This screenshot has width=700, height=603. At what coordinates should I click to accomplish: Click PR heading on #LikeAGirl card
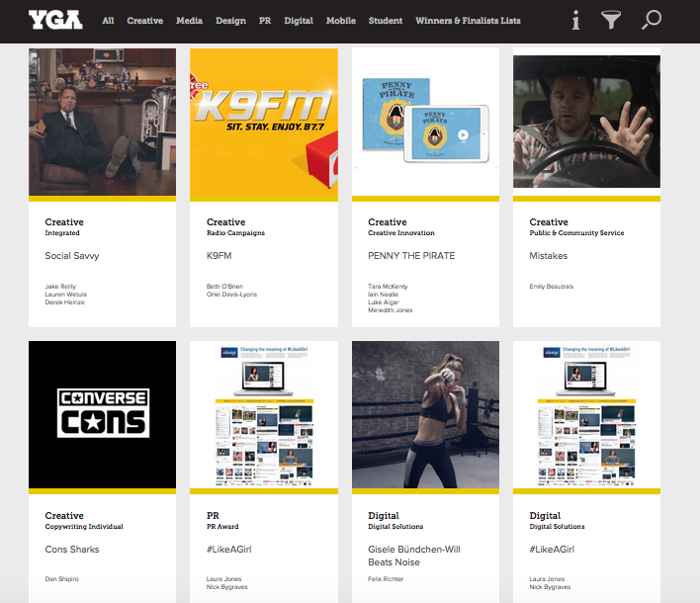pyautogui.click(x=213, y=516)
